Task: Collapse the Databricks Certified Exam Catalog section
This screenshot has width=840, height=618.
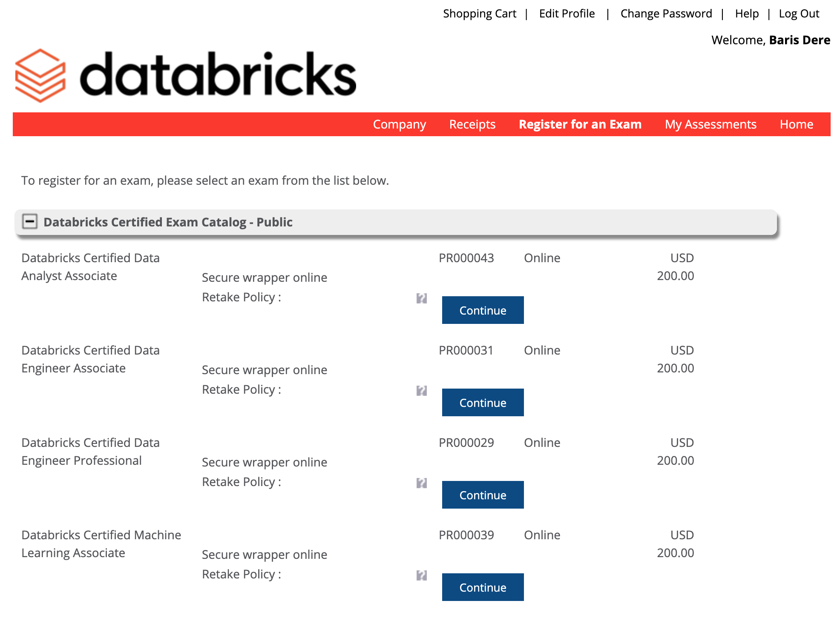Action: pyautogui.click(x=30, y=221)
